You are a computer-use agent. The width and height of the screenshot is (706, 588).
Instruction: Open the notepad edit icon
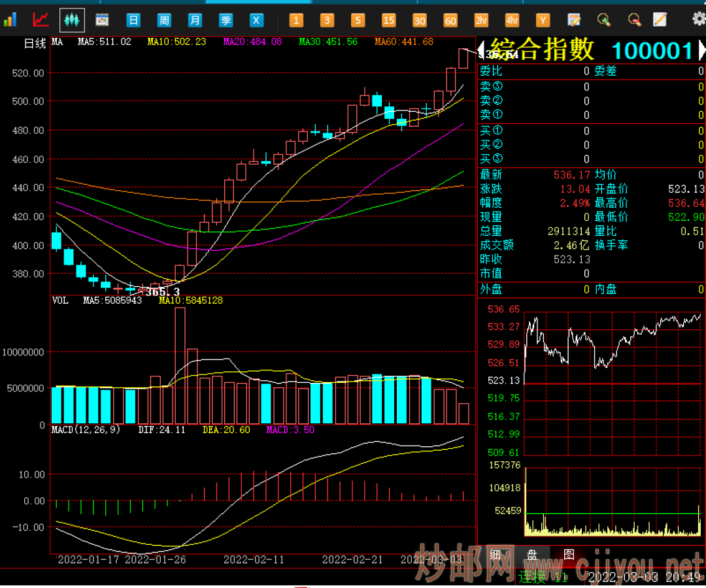point(574,20)
